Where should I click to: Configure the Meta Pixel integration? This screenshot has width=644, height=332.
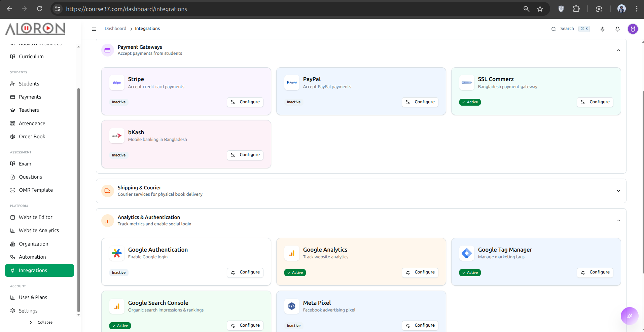(x=420, y=325)
